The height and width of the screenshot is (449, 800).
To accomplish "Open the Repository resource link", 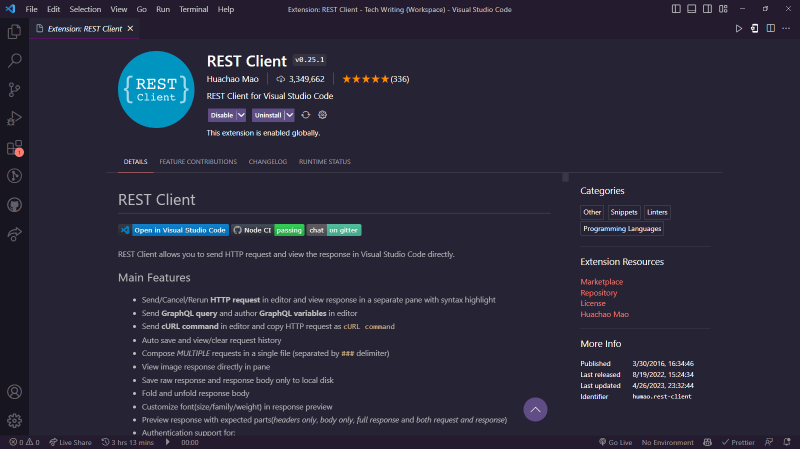I will pyautogui.click(x=598, y=293).
